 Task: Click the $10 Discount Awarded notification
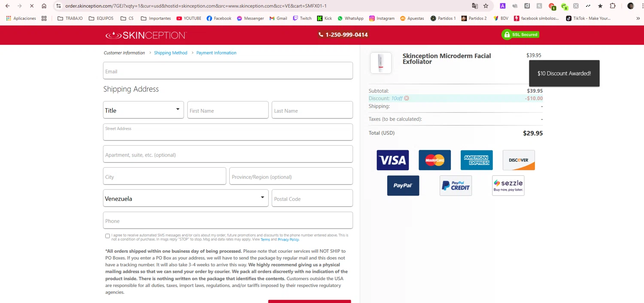[564, 73]
